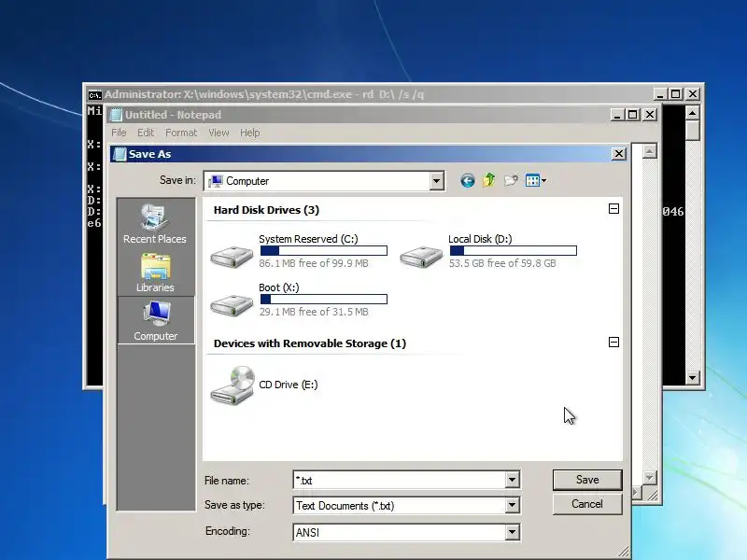Collapse Devices with Removable Storage group
The image size is (747, 560).
[x=613, y=342]
